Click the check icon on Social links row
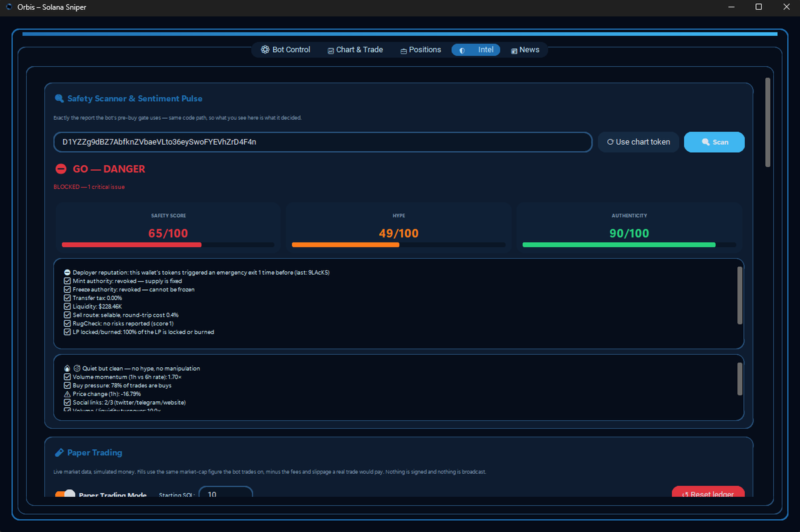Screen dimensions: 800x532 (x=67, y=403)
